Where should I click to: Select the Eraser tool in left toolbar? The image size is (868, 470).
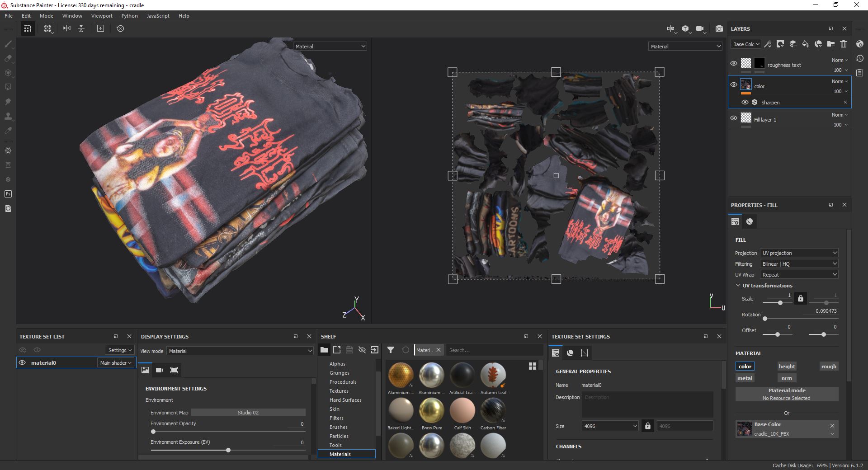8,59
